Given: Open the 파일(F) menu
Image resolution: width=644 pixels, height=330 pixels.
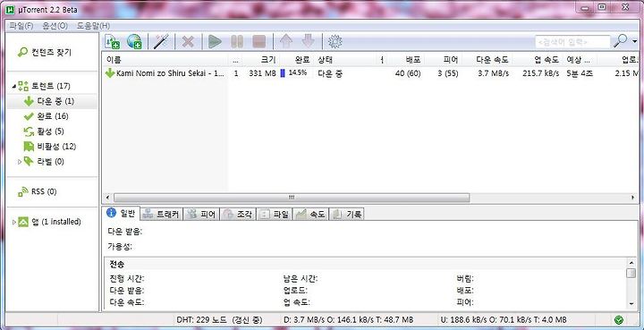Looking at the screenshot, I should (21, 26).
